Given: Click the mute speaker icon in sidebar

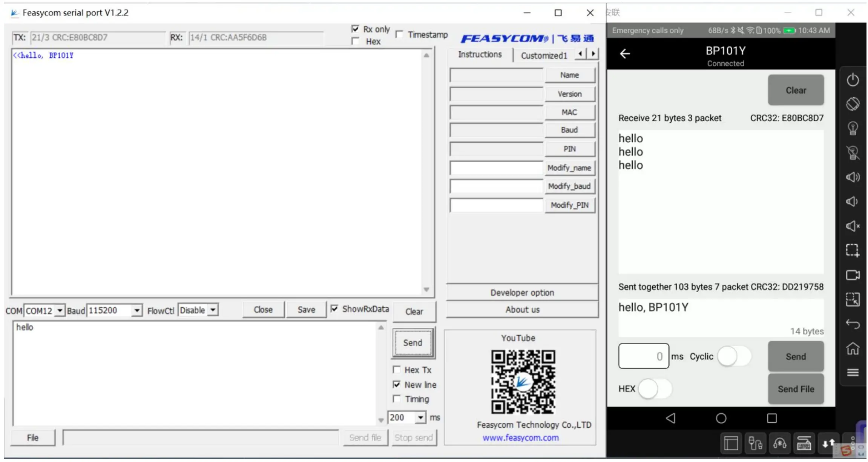Looking at the screenshot, I should click(x=852, y=226).
